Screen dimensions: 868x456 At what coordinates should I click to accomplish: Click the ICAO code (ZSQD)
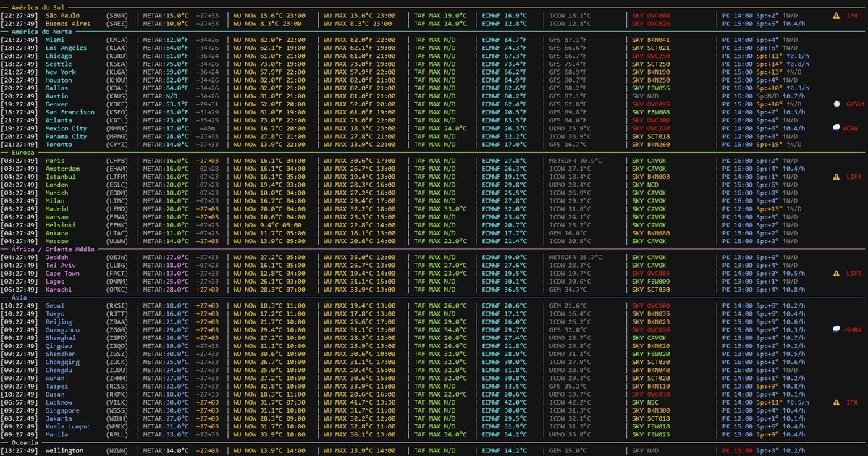tap(117, 346)
